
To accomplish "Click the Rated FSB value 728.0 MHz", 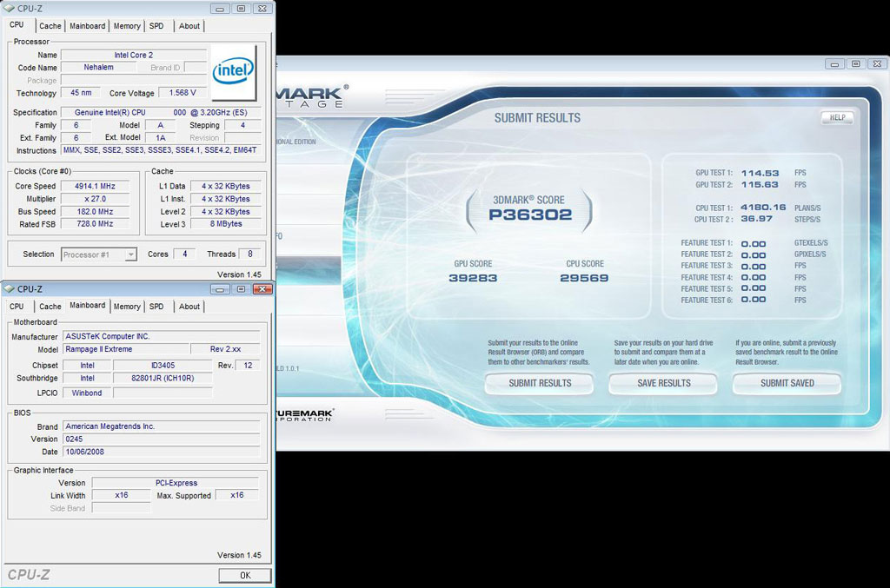I will (x=95, y=224).
